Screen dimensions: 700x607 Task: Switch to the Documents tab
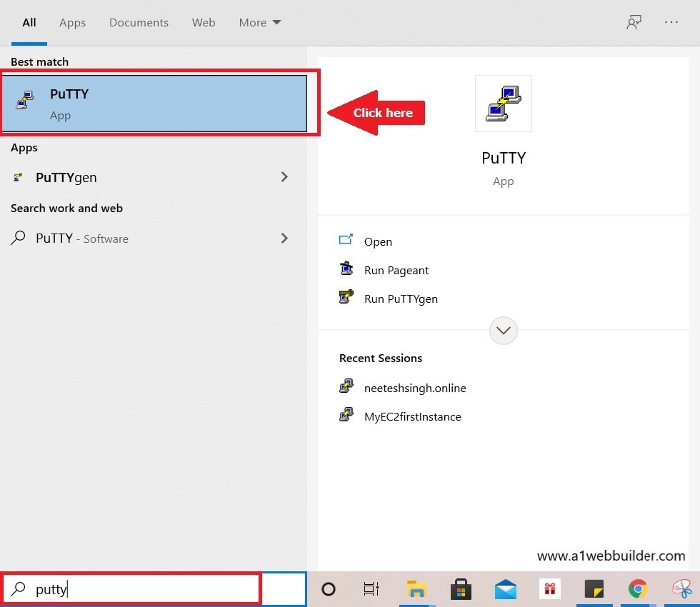[x=139, y=22]
